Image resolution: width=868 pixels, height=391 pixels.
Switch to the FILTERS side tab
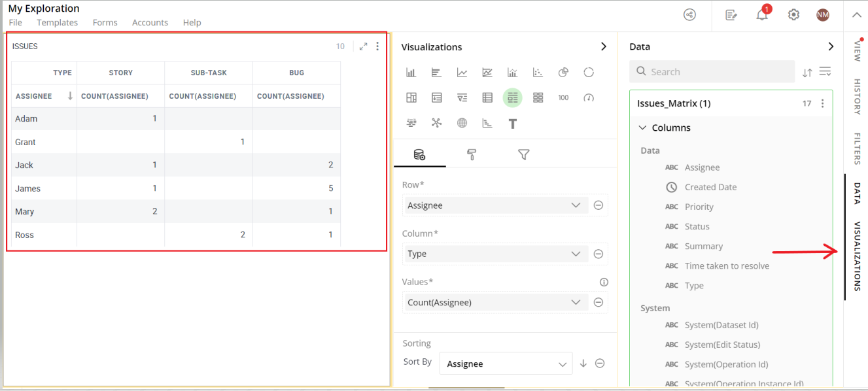coord(857,148)
